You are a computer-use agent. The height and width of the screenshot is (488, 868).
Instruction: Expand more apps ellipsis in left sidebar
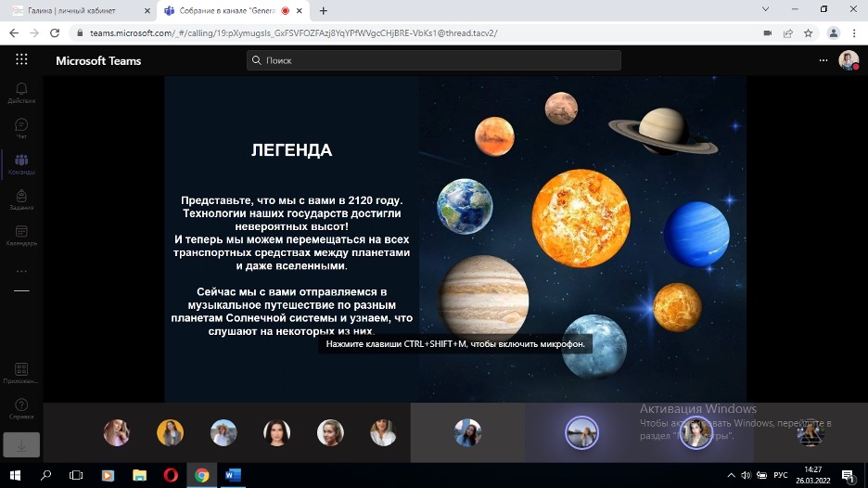(21, 272)
